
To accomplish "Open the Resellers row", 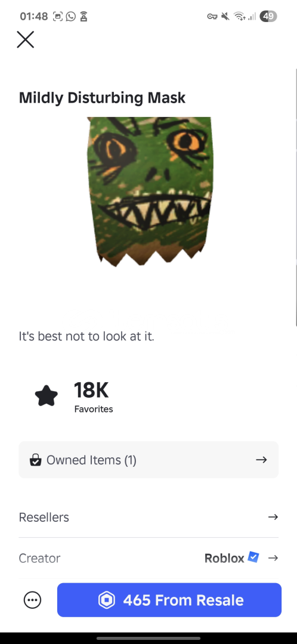I will (x=148, y=517).
